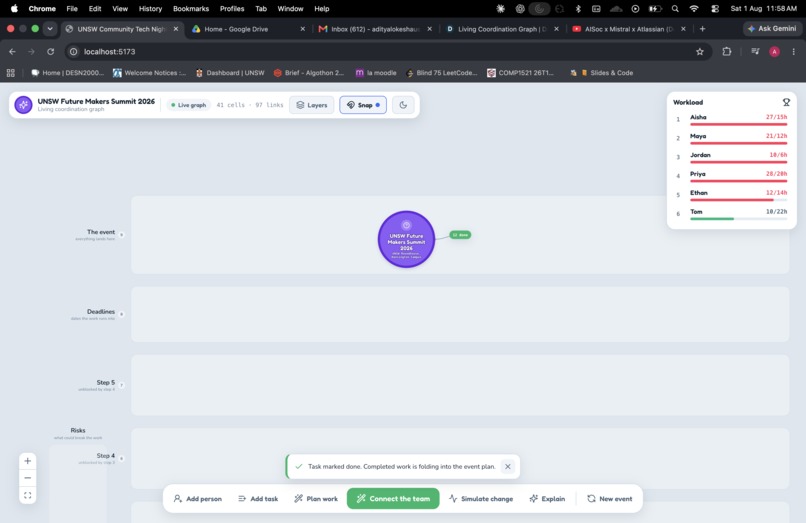Click The event lane label
The width and height of the screenshot is (806, 523).
101,232
